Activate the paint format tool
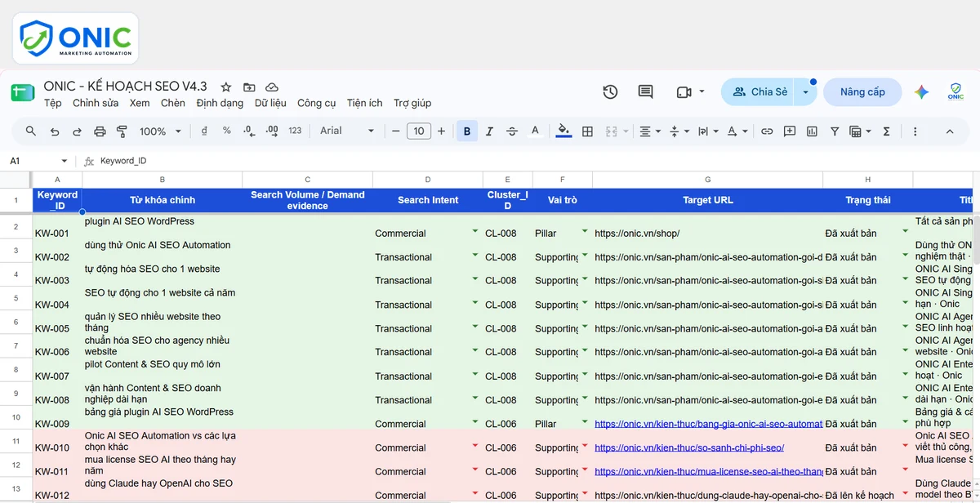This screenshot has width=980, height=503. pyautogui.click(x=122, y=131)
